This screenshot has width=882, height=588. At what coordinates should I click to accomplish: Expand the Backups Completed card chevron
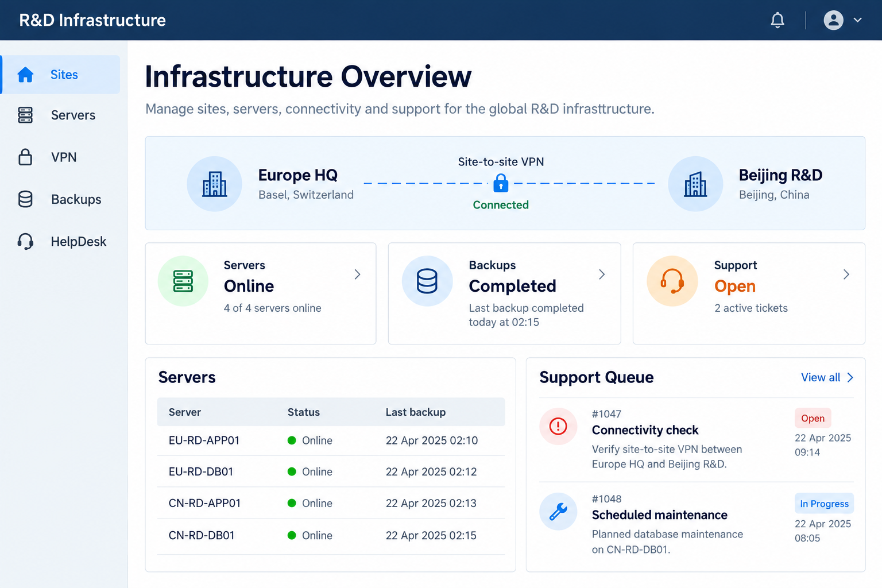pyautogui.click(x=602, y=274)
